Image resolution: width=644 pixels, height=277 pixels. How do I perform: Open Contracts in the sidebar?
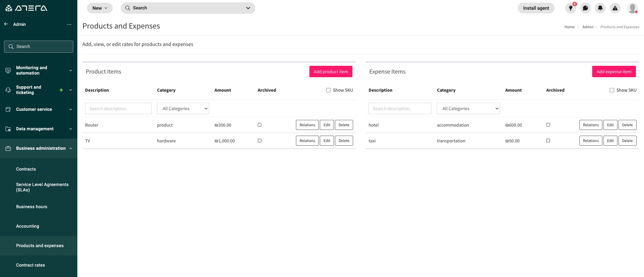(26, 169)
